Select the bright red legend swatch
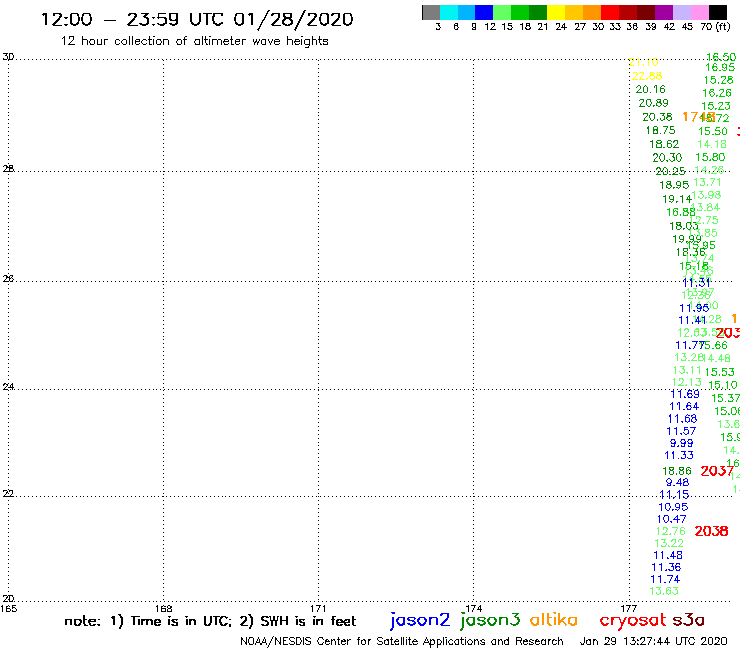 609,12
